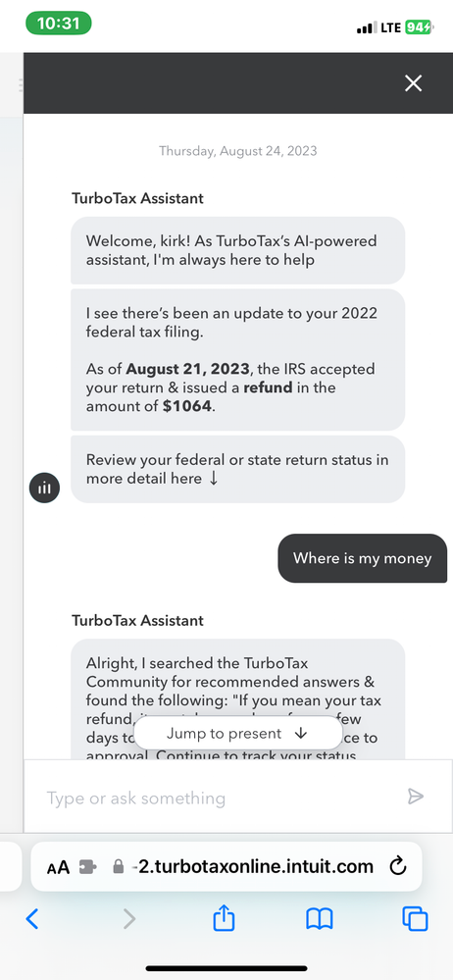This screenshot has height=980, width=453.
Task: Tap the extensions puzzle piece icon
Action: (87, 867)
